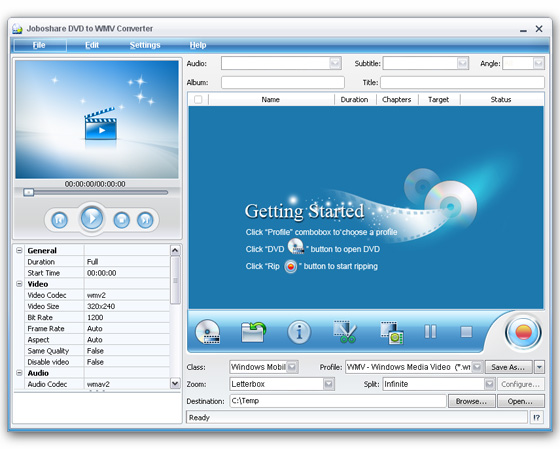The width and height of the screenshot is (560, 449).
Task: Open the clip trimming scissors tool
Action: (x=345, y=332)
